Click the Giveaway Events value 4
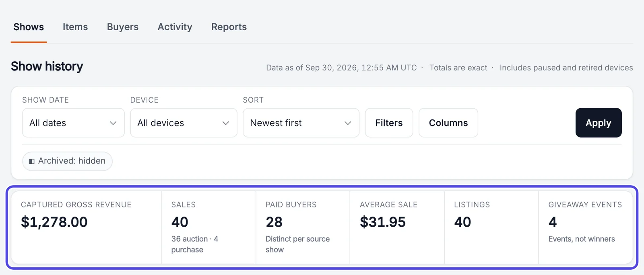The width and height of the screenshot is (644, 275). (553, 222)
